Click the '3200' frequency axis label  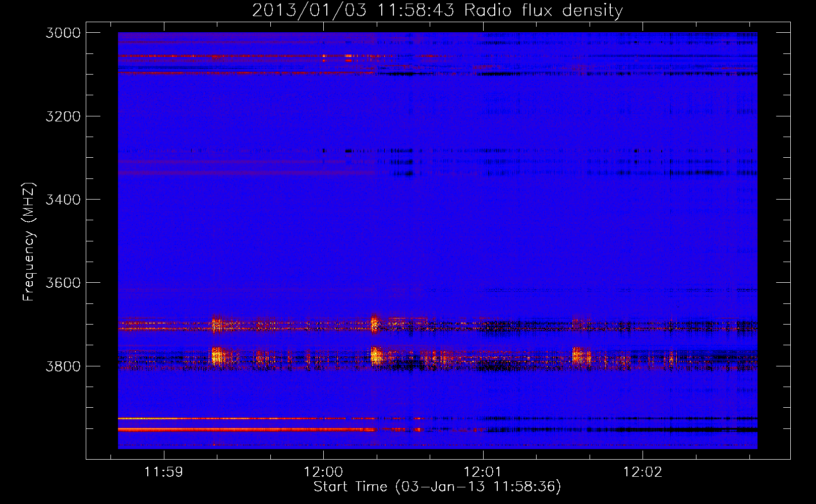pyautogui.click(x=63, y=116)
